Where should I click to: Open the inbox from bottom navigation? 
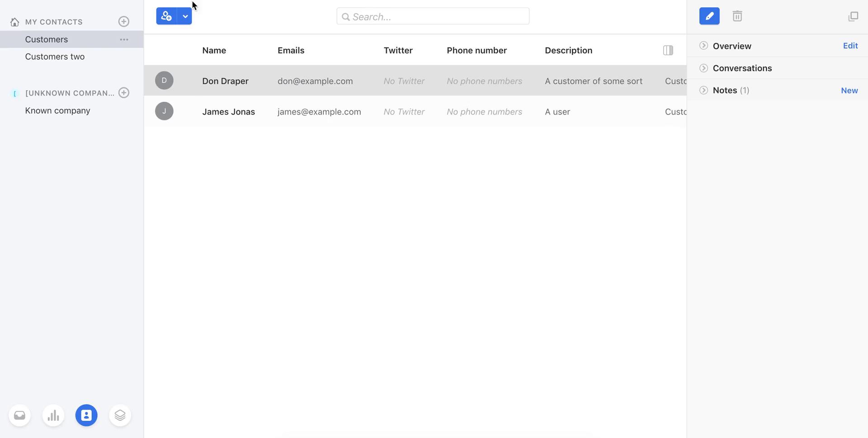(x=19, y=415)
